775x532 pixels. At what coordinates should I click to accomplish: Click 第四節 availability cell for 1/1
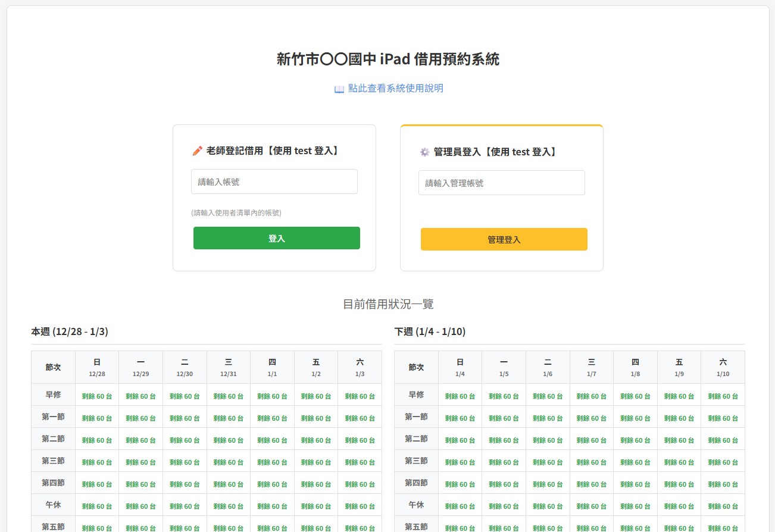(x=272, y=484)
